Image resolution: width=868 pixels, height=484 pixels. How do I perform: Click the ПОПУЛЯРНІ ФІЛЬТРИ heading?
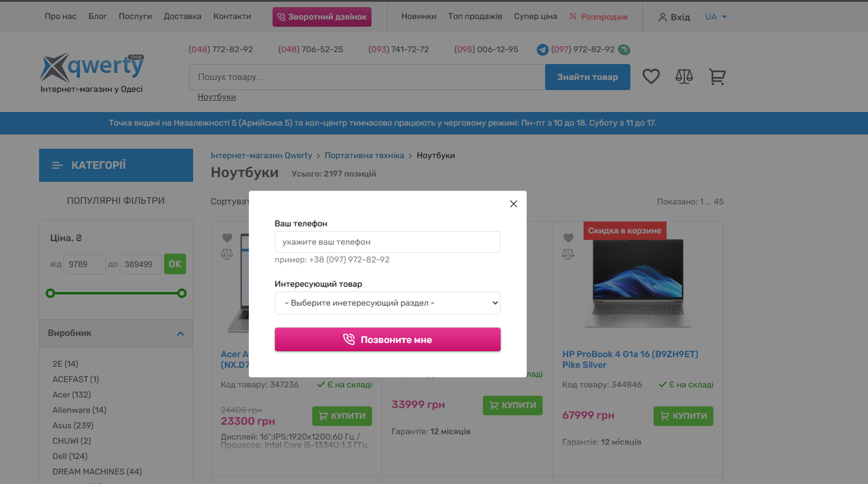tap(116, 201)
